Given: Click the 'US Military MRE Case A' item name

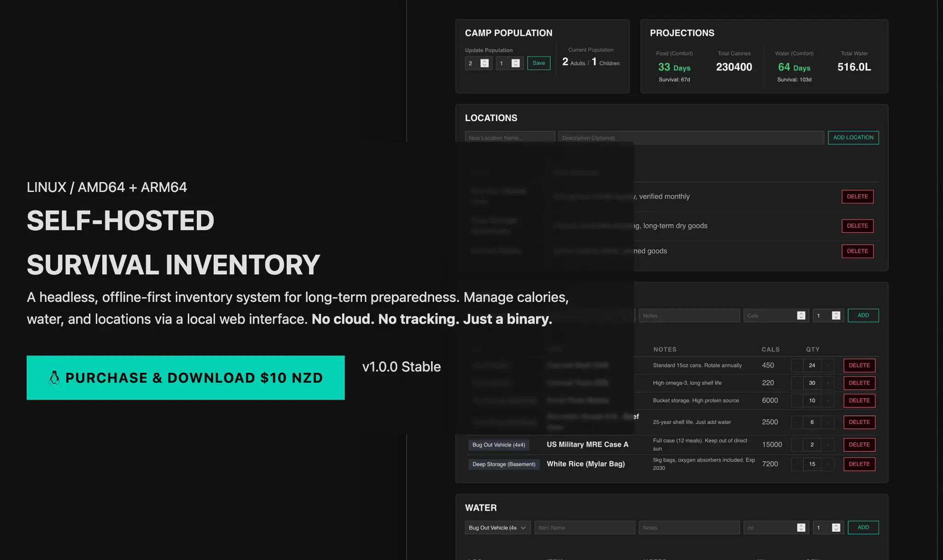Looking at the screenshot, I should click(x=587, y=445).
